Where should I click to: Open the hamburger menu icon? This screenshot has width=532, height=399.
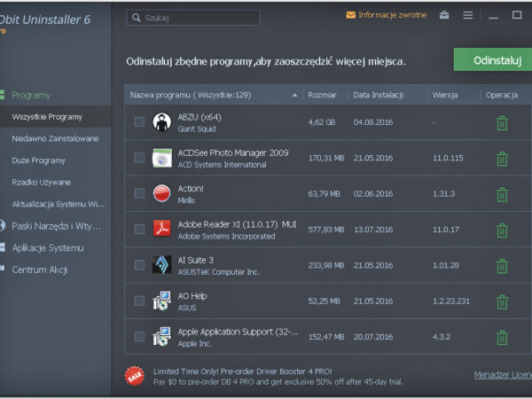467,15
